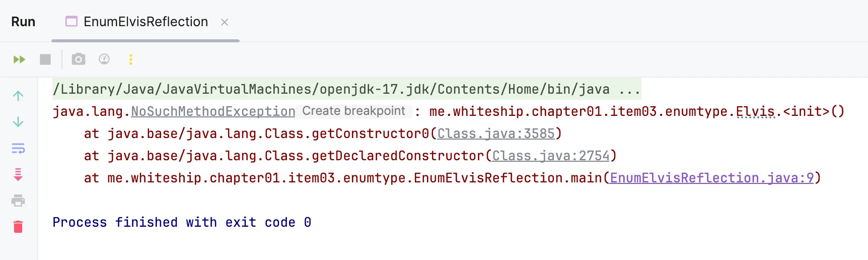Expand the folded java command line
Viewport: 868px width, 260px height.
point(630,90)
